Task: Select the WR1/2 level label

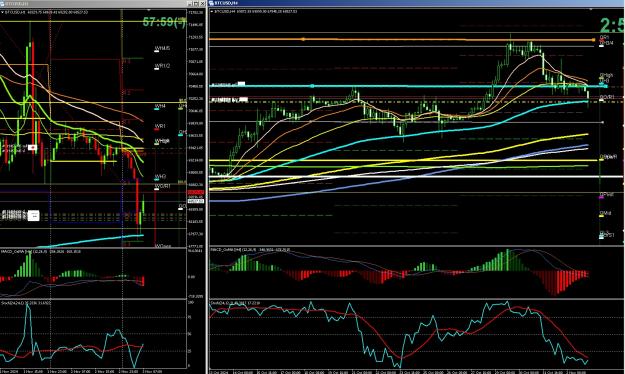Action: pyautogui.click(x=162, y=66)
